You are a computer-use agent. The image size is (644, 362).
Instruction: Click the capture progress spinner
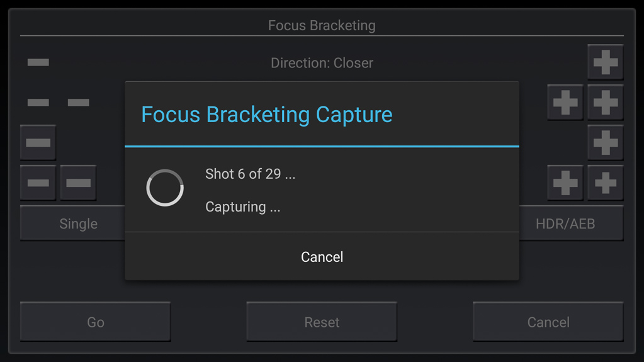165,188
